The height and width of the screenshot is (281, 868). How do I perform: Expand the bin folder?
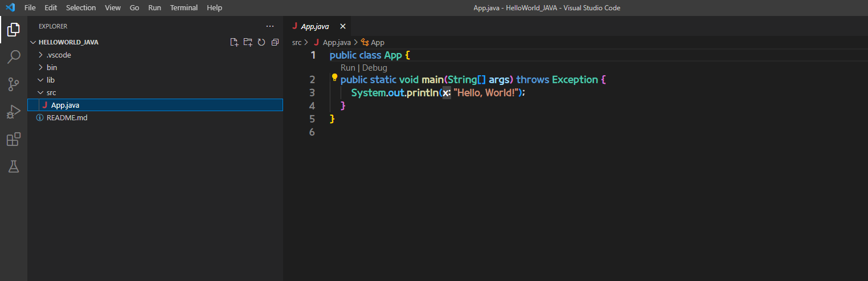click(40, 67)
